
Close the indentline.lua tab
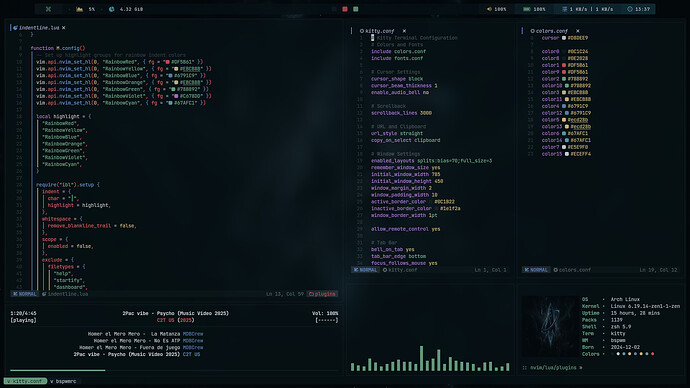pyautogui.click(x=64, y=27)
